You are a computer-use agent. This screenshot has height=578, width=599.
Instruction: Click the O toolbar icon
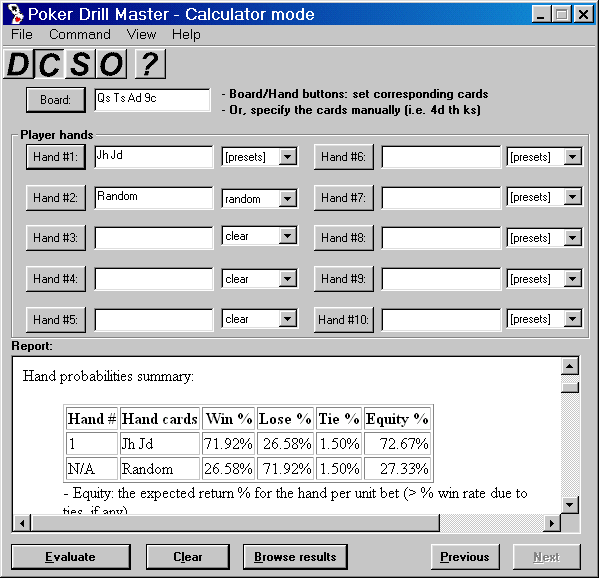pyautogui.click(x=111, y=64)
